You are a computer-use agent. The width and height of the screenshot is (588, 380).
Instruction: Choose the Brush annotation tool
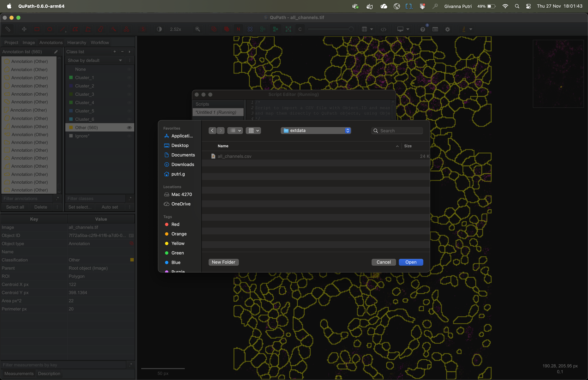[x=101, y=29]
